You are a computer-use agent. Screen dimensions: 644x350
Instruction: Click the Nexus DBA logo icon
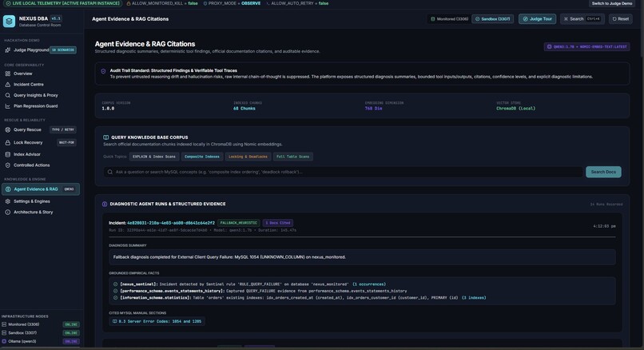tap(9, 21)
